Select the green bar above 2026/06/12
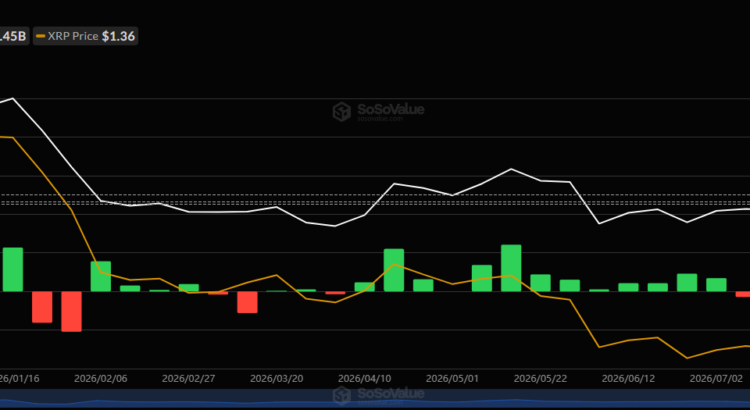 click(628, 287)
